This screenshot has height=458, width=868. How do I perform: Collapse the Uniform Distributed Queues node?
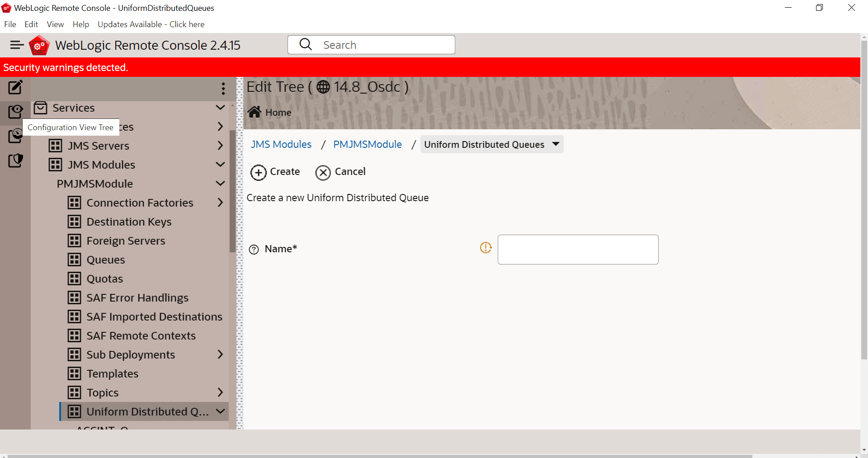(220, 411)
